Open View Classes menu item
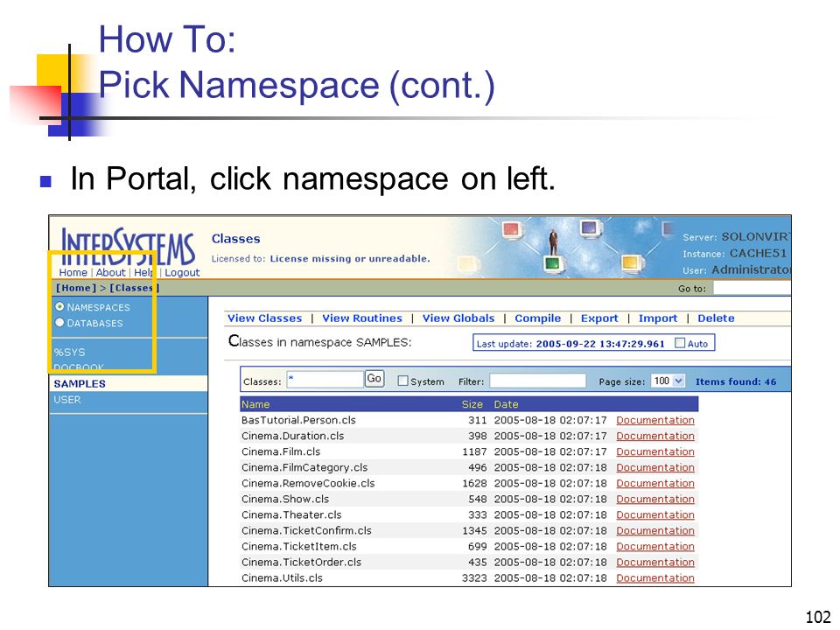The height and width of the screenshot is (630, 840). point(264,318)
